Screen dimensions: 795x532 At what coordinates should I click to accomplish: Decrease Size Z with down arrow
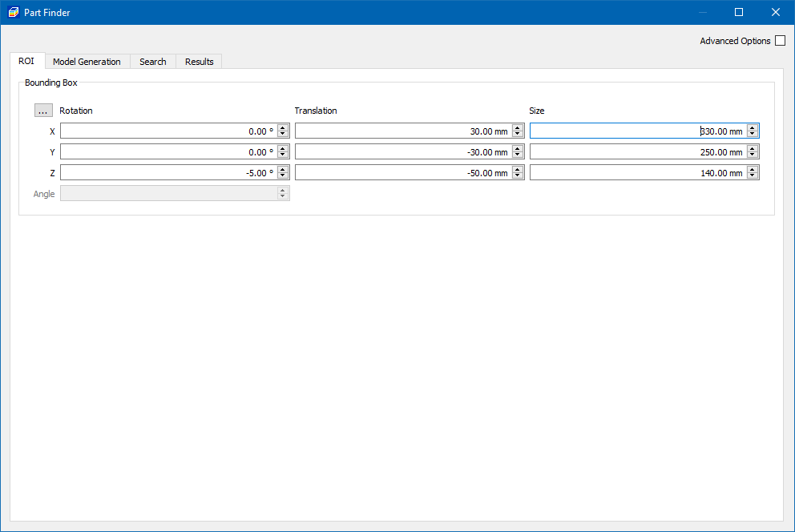click(753, 175)
